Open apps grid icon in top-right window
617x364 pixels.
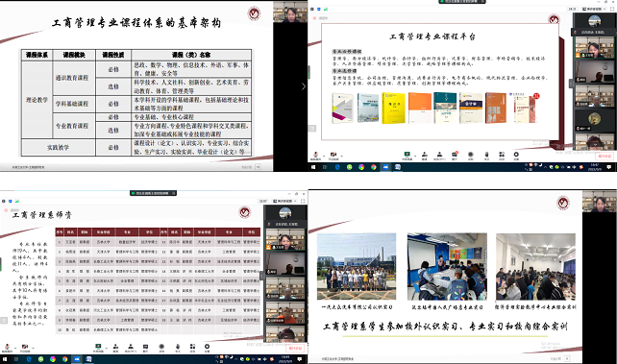pyautogui.click(x=502, y=155)
